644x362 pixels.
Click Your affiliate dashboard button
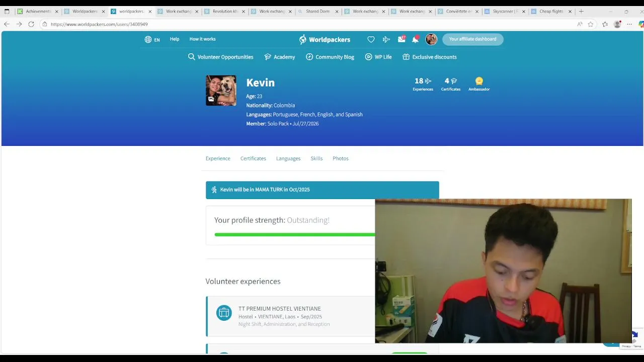pos(472,39)
